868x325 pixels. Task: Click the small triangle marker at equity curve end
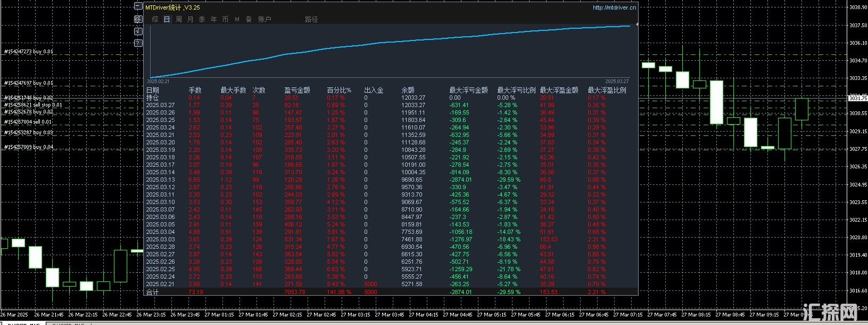[x=636, y=25]
